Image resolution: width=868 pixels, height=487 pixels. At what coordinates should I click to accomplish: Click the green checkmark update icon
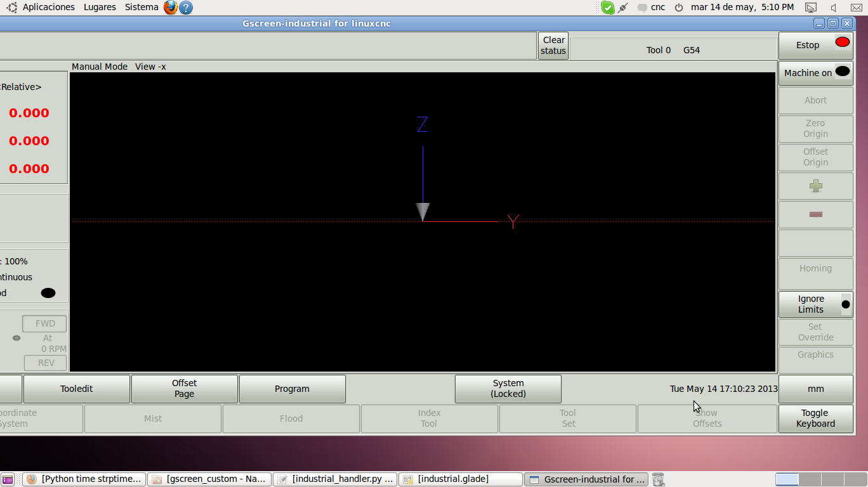click(608, 8)
